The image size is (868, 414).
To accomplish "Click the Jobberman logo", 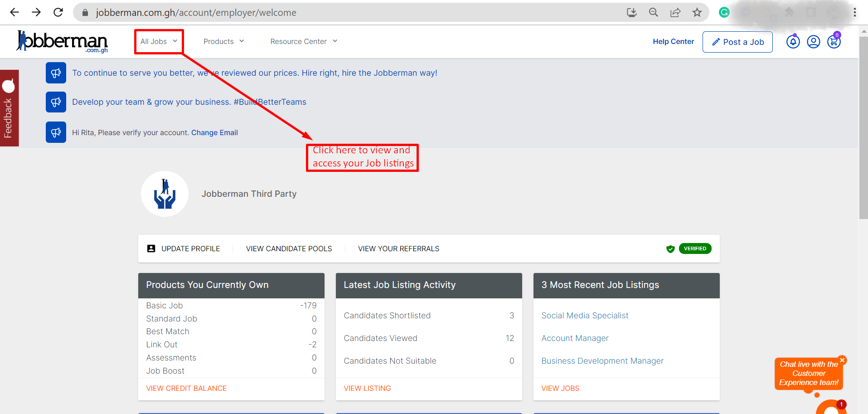I will [x=62, y=41].
